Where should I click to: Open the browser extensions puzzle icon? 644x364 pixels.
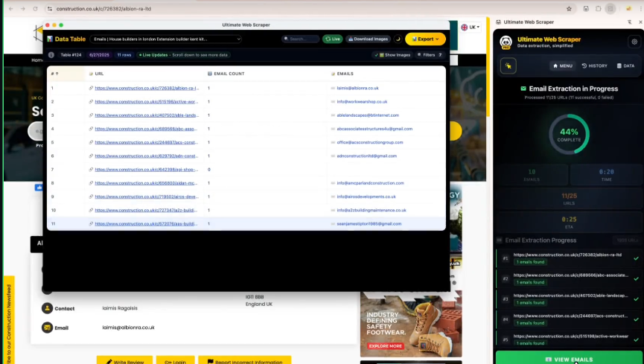coord(598,9)
